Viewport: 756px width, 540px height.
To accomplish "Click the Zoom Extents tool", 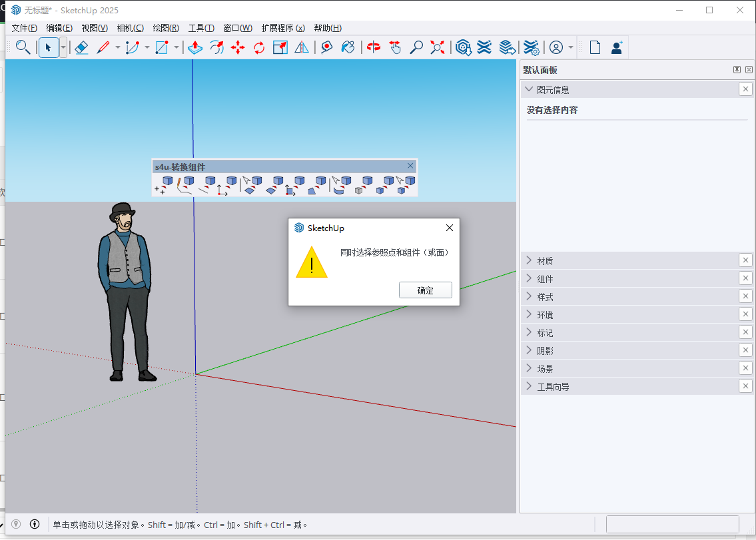I will point(438,47).
